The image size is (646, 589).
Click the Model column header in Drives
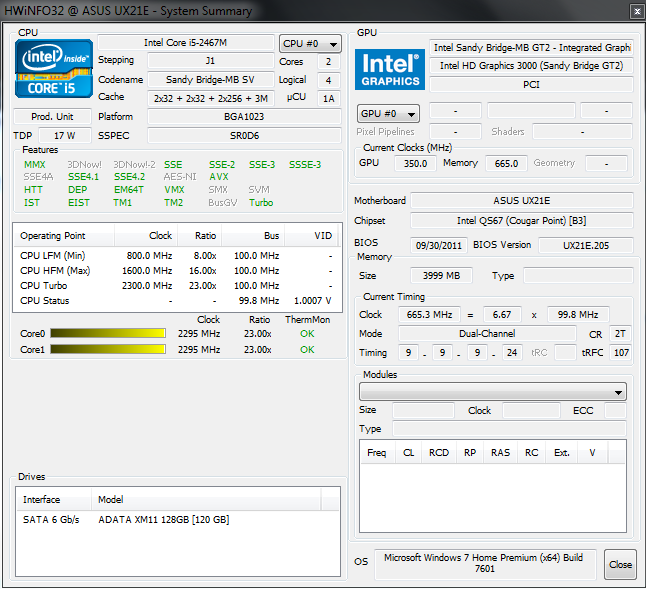[206, 500]
